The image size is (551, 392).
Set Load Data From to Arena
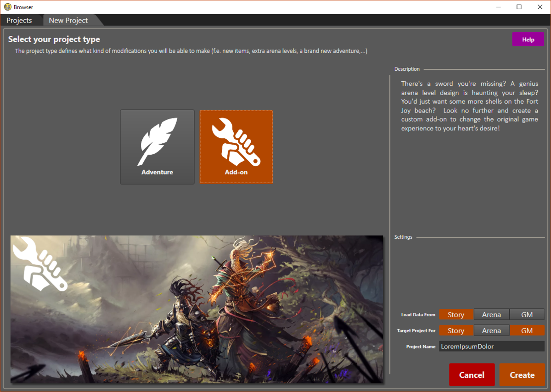(x=491, y=314)
